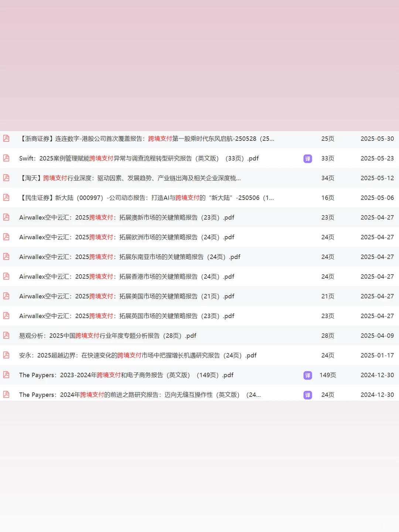Open Airwallex 拓展欧洲市场 report
The height and width of the screenshot is (532, 399).
click(x=127, y=237)
